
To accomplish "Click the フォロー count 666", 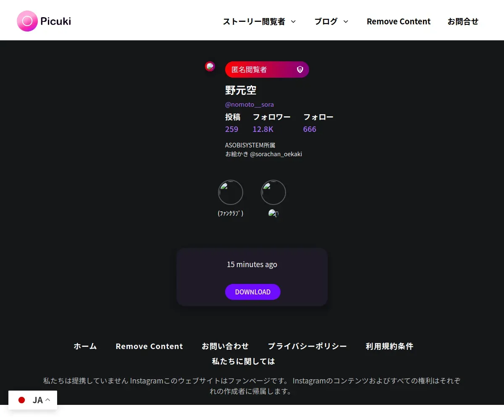I will (310, 129).
